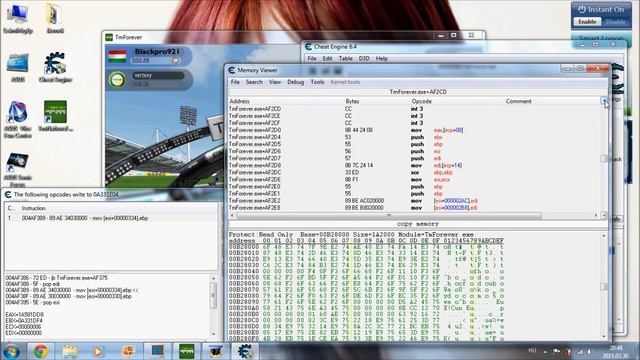Open the Memory Viewer Search menu
The image size is (640, 360).
point(254,82)
